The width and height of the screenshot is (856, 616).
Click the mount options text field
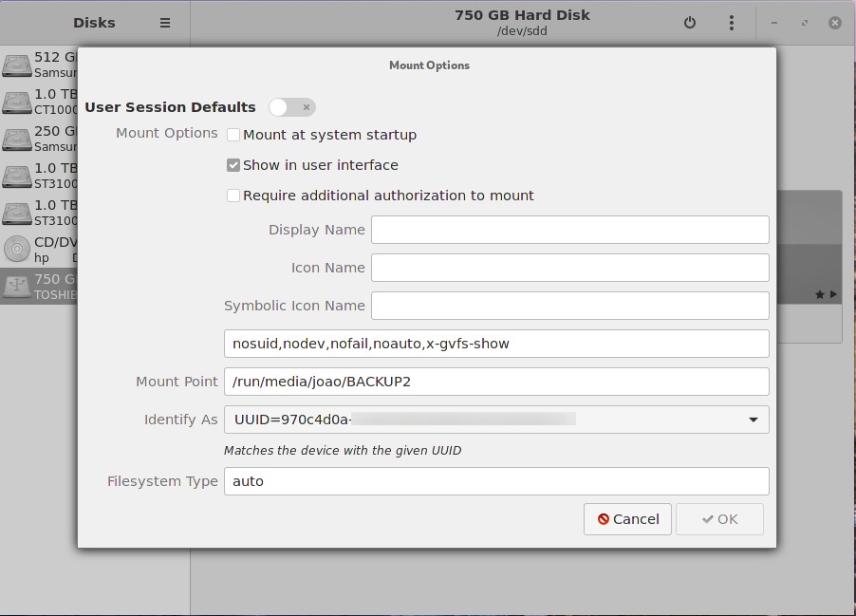[496, 344]
